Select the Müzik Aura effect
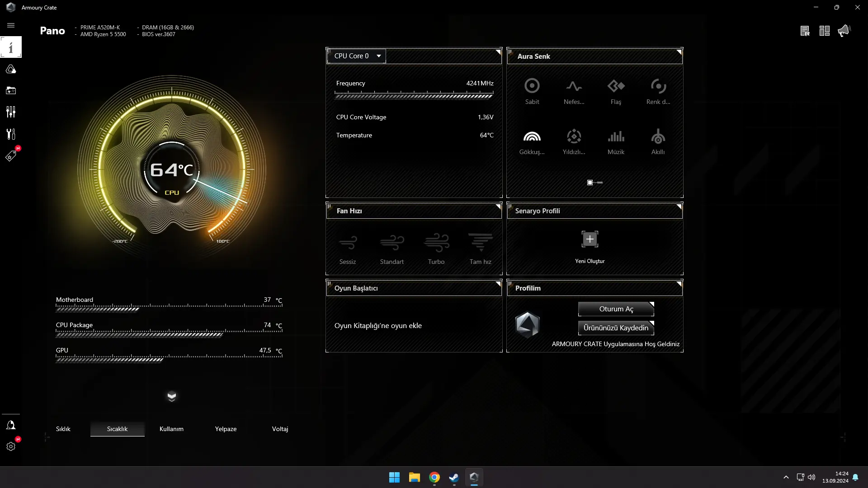The width and height of the screenshot is (868, 488). (616, 141)
